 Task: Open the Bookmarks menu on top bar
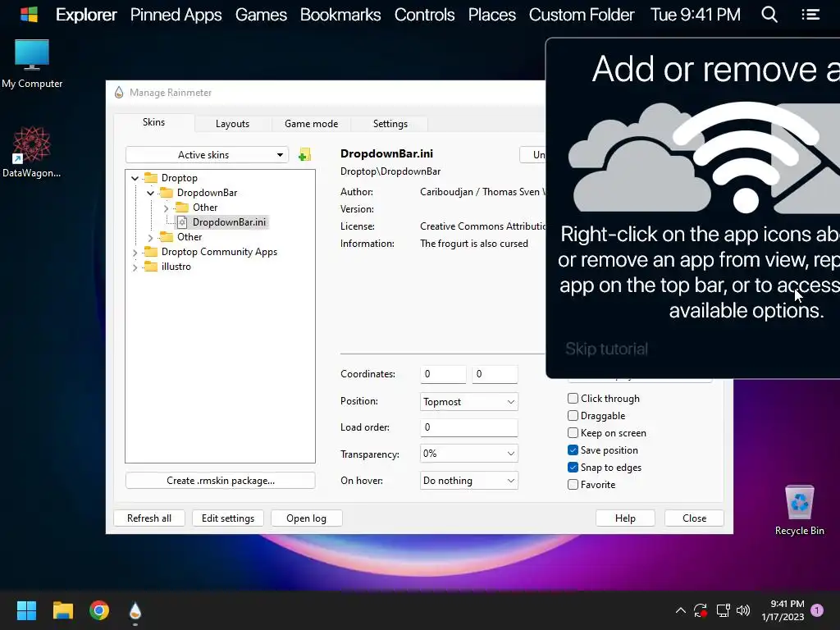click(340, 15)
